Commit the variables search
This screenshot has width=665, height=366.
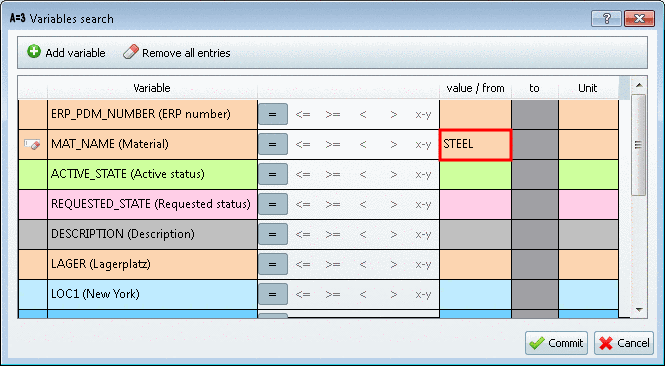(556, 343)
